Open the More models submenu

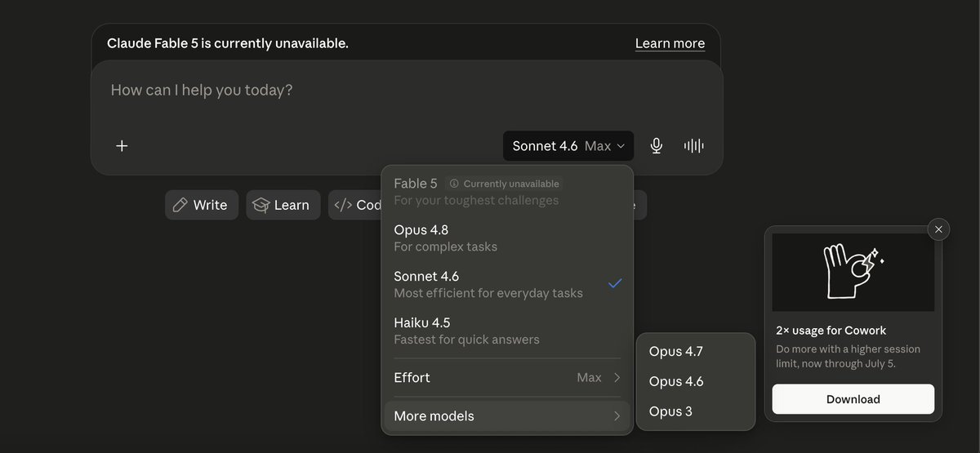[507, 416]
